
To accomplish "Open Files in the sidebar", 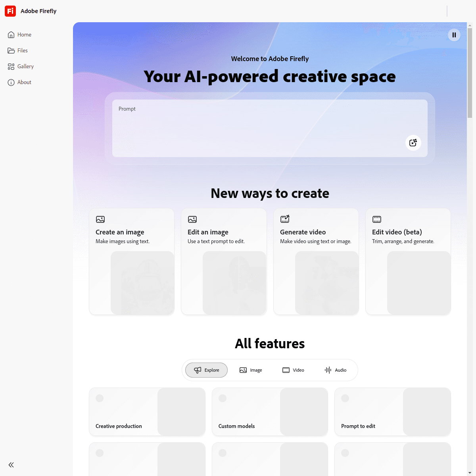I will click(x=18, y=50).
